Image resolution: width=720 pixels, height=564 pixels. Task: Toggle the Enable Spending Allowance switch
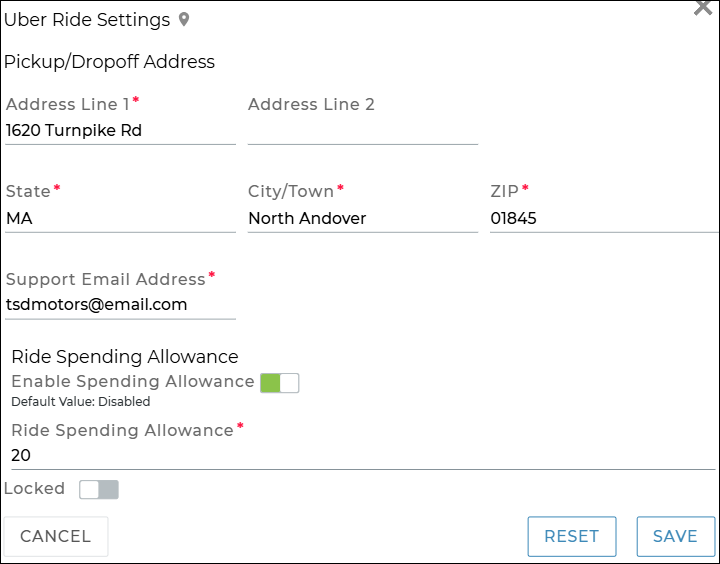point(279,383)
